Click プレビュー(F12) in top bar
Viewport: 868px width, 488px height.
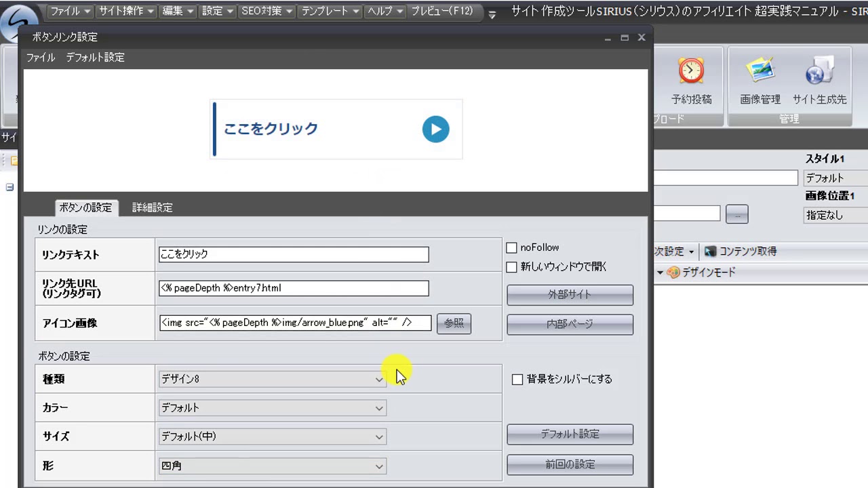coord(441,12)
